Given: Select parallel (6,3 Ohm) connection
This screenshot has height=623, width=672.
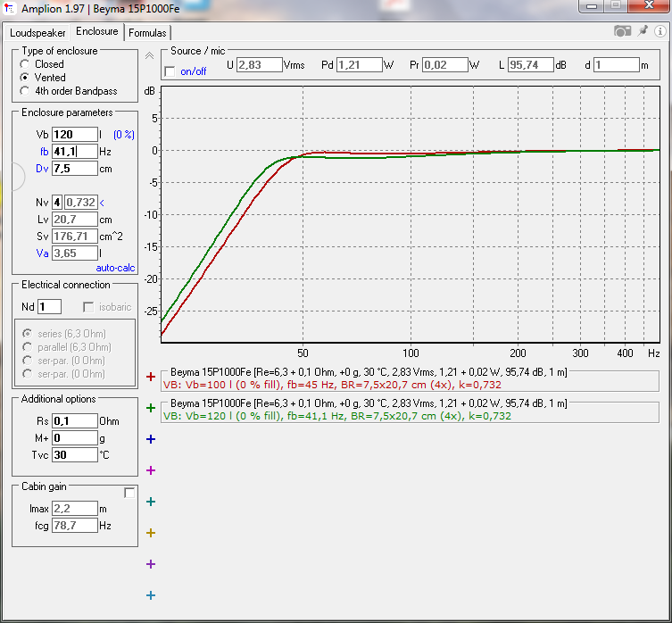Looking at the screenshot, I should [28, 347].
